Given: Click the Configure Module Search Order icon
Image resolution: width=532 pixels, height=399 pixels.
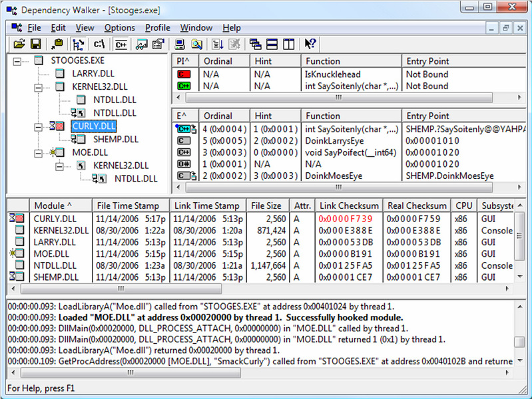Looking at the screenshot, I should click(197, 44).
